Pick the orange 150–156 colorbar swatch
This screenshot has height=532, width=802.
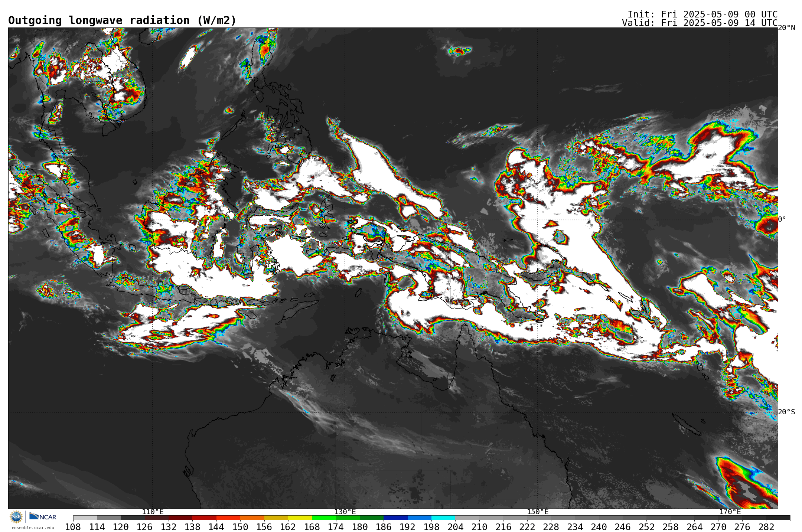(x=252, y=518)
